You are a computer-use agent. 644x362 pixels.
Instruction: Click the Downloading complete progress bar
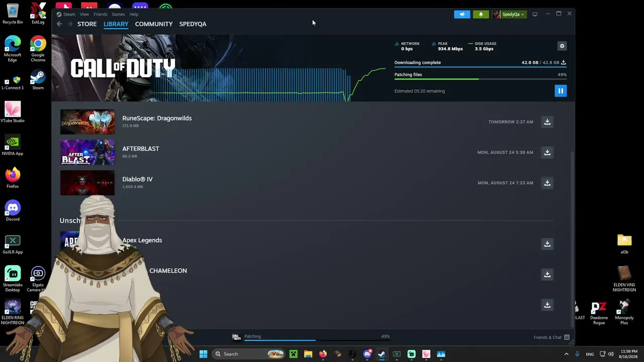pos(480,67)
